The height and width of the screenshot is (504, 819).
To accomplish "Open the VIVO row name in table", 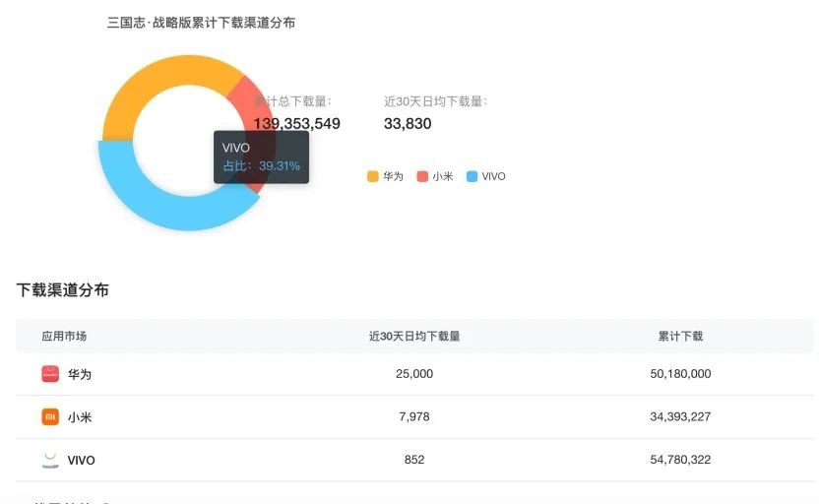I will point(82,460).
